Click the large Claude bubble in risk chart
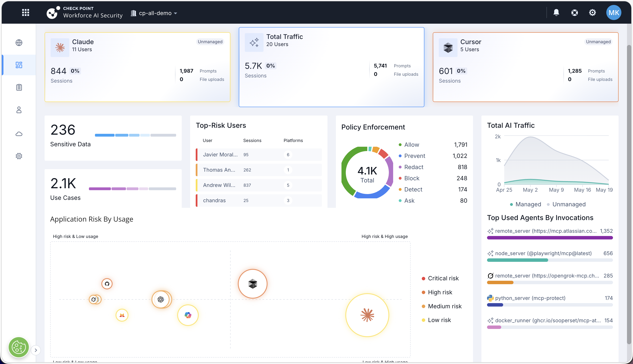 pyautogui.click(x=367, y=315)
